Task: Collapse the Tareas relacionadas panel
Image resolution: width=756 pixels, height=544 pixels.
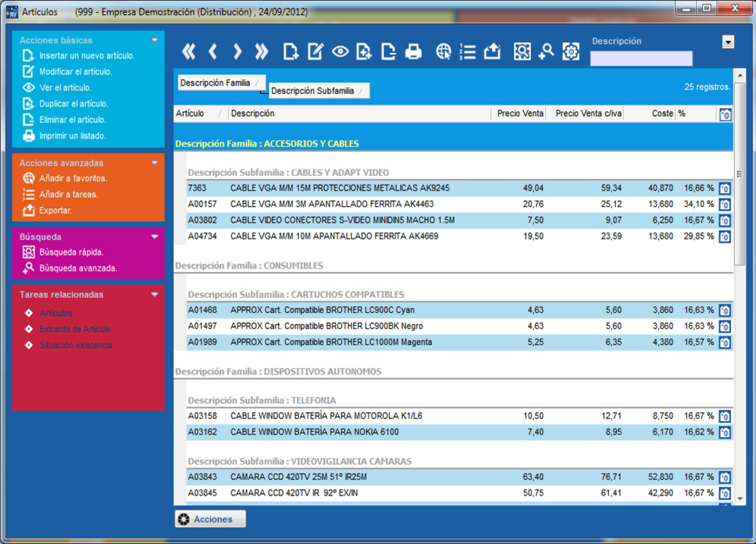Action: (x=154, y=294)
